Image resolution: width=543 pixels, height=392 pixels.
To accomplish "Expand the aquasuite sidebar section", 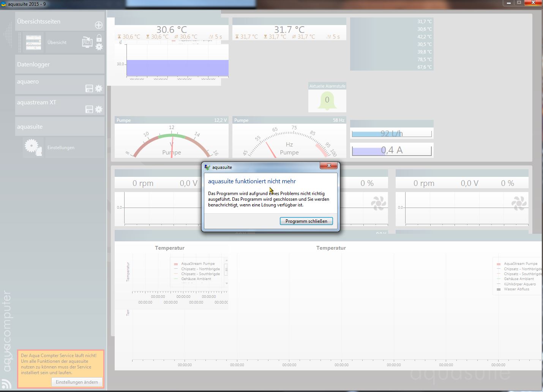I will 60,127.
